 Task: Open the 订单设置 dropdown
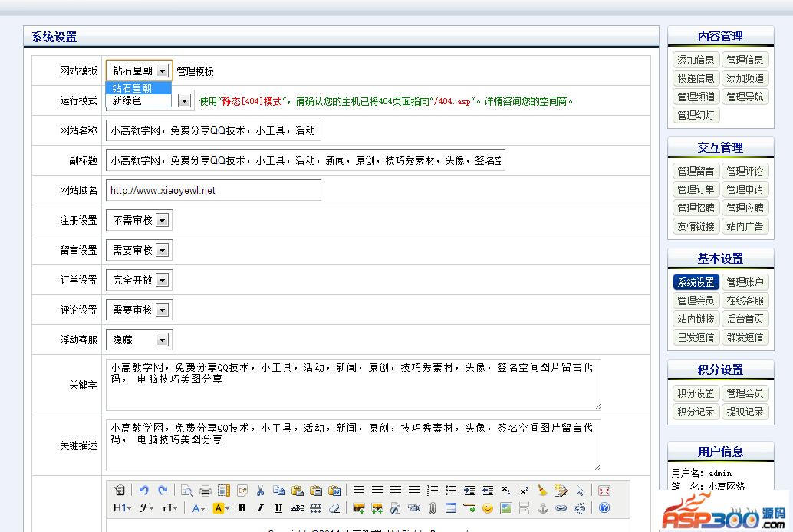[139, 280]
